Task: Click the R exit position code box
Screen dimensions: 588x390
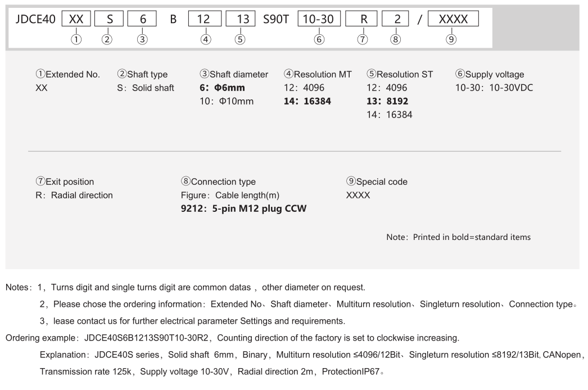Action: point(364,19)
